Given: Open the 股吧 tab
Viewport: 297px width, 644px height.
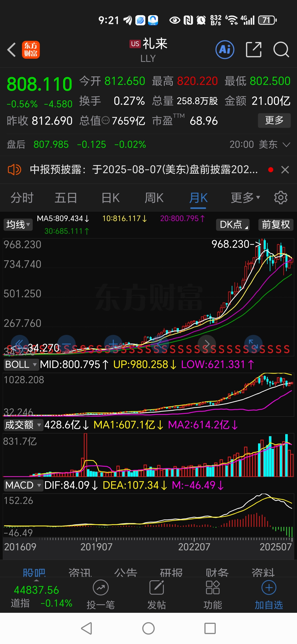Looking at the screenshot, I should click(x=34, y=572).
